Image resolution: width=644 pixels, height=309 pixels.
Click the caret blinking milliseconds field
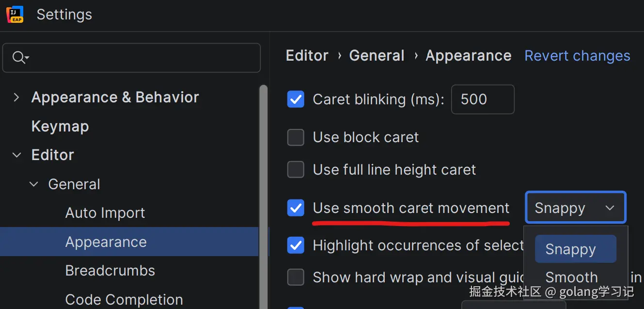click(482, 99)
